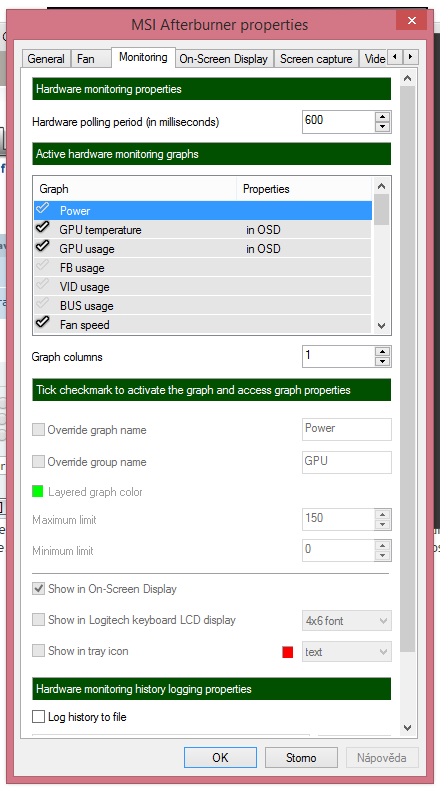Decrease hardware polling period value
Viewport: 448px width, 791px height.
383,127
